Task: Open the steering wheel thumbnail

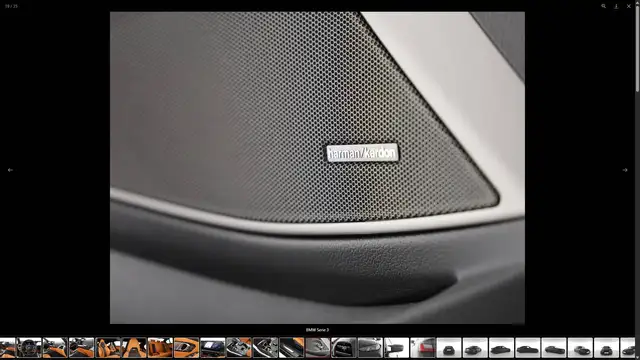Action: 29,348
